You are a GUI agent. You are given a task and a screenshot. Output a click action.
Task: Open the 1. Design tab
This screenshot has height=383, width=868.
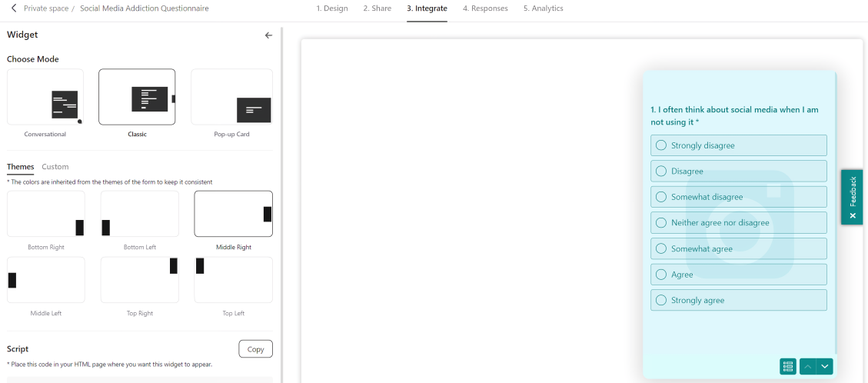pyautogui.click(x=332, y=8)
